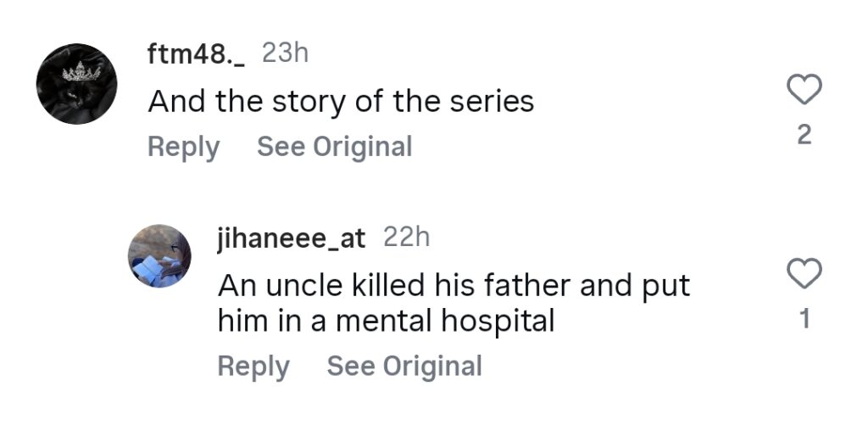View likes count 2 on ftm48._'s comment
Screen dimensions: 868x431
(804, 135)
